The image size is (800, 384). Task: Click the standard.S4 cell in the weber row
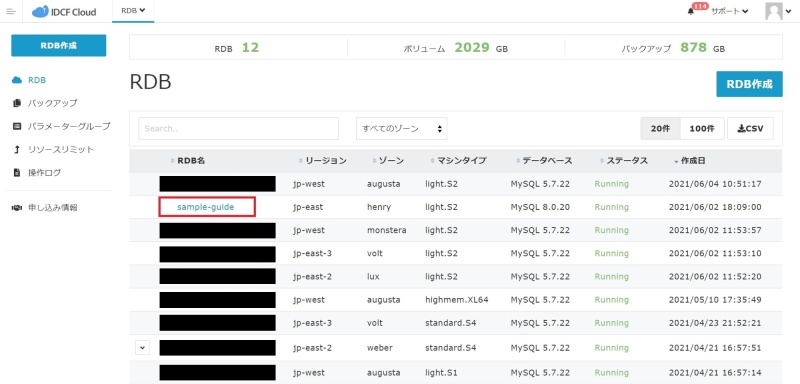[x=451, y=348]
